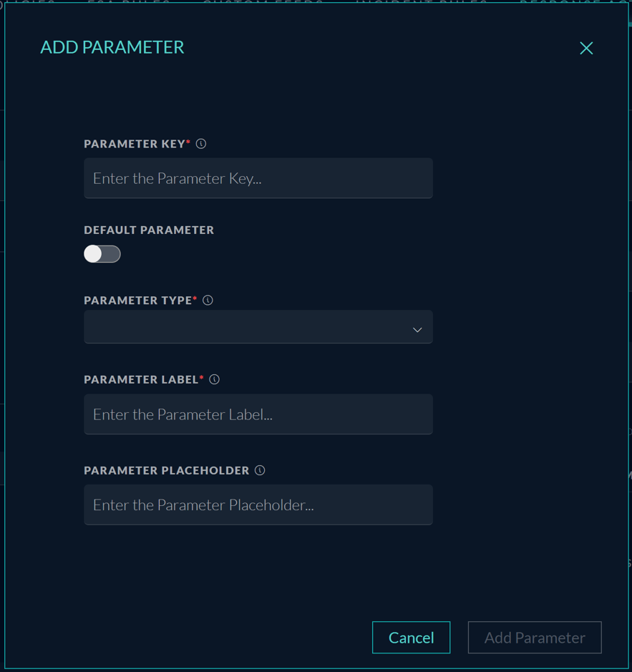The width and height of the screenshot is (632, 672).
Task: Show info for Parameter Type
Action: pyautogui.click(x=208, y=301)
